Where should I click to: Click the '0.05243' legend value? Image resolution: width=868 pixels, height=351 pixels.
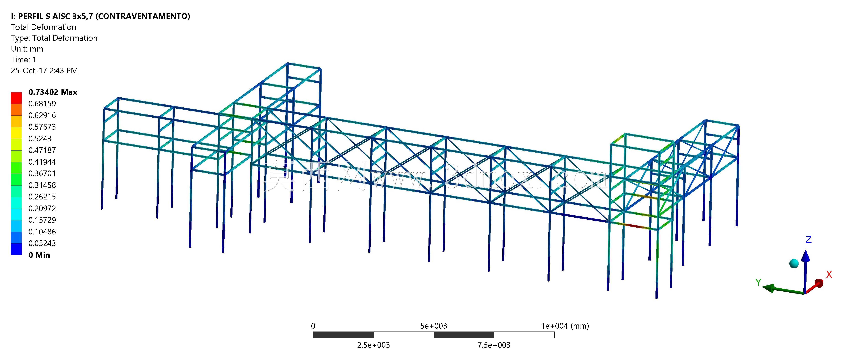click(42, 243)
